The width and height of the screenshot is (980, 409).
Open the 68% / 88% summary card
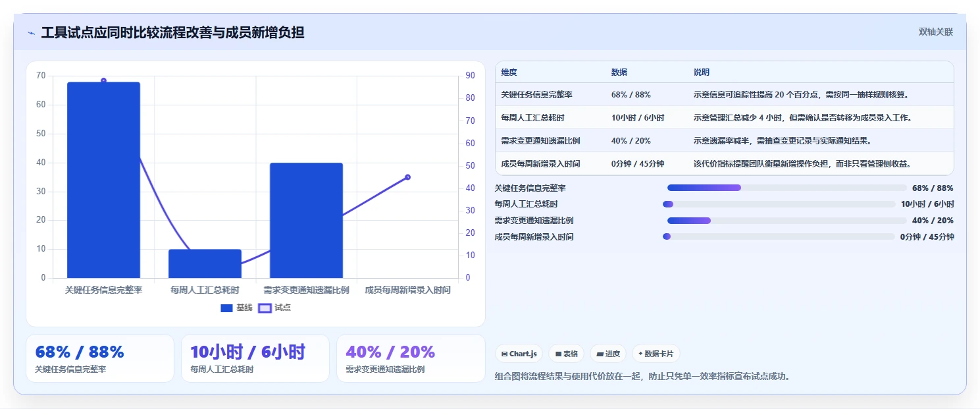tap(100, 358)
